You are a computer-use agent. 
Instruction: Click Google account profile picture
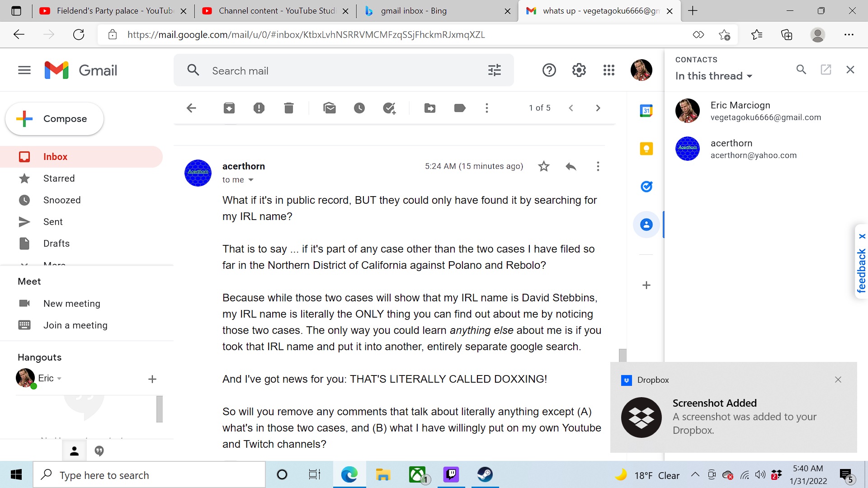click(642, 70)
